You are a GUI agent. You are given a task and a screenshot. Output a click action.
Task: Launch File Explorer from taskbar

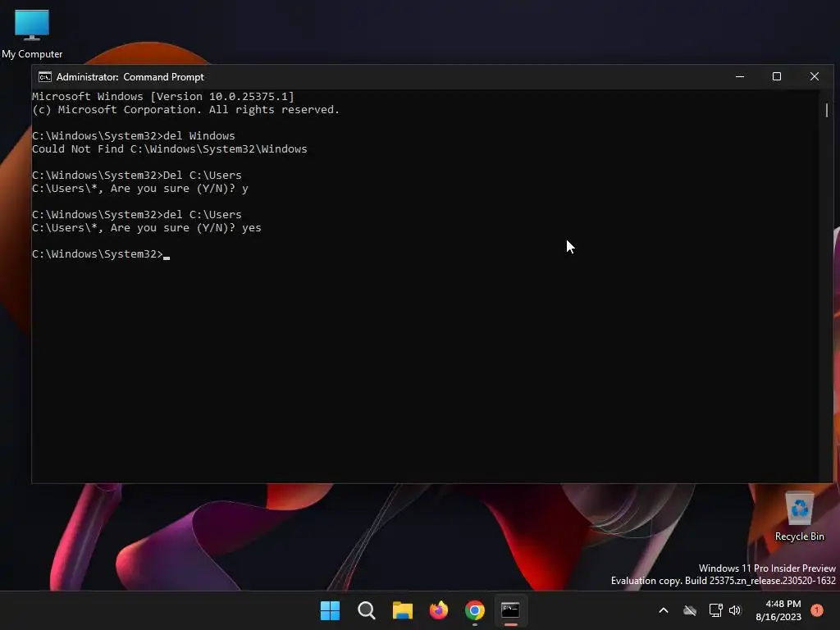tap(402, 610)
